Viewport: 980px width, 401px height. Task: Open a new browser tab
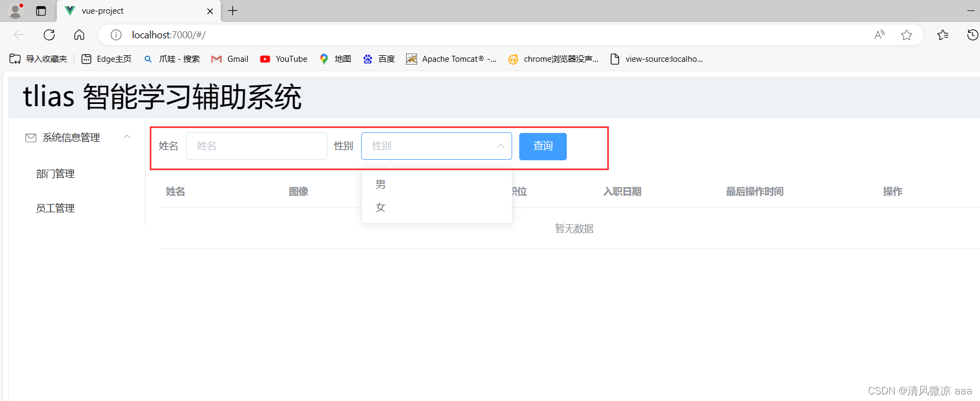233,11
